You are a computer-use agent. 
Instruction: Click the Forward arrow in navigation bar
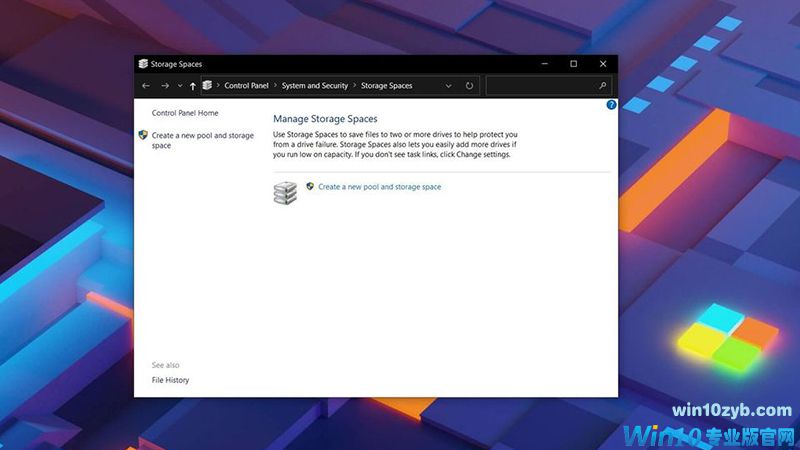pos(165,86)
